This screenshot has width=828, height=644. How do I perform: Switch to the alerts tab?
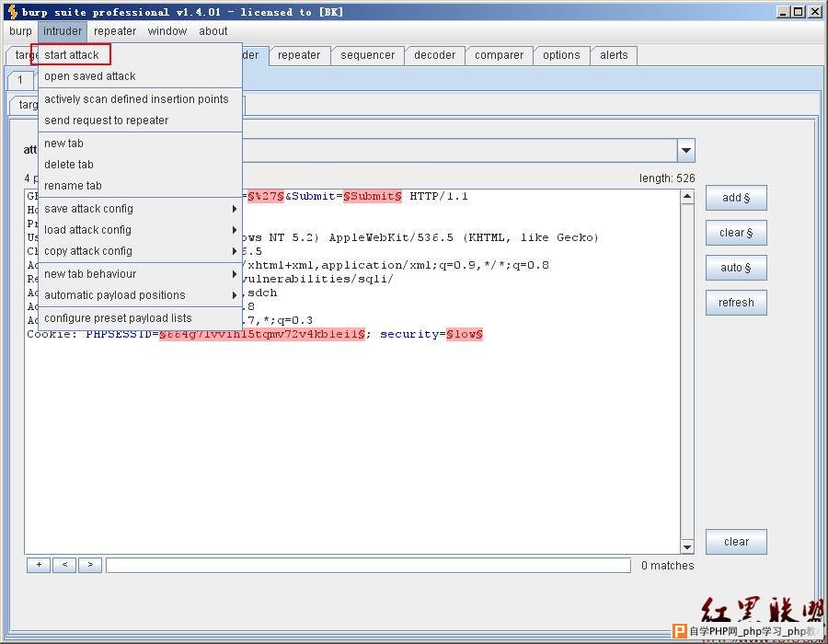pyautogui.click(x=614, y=55)
